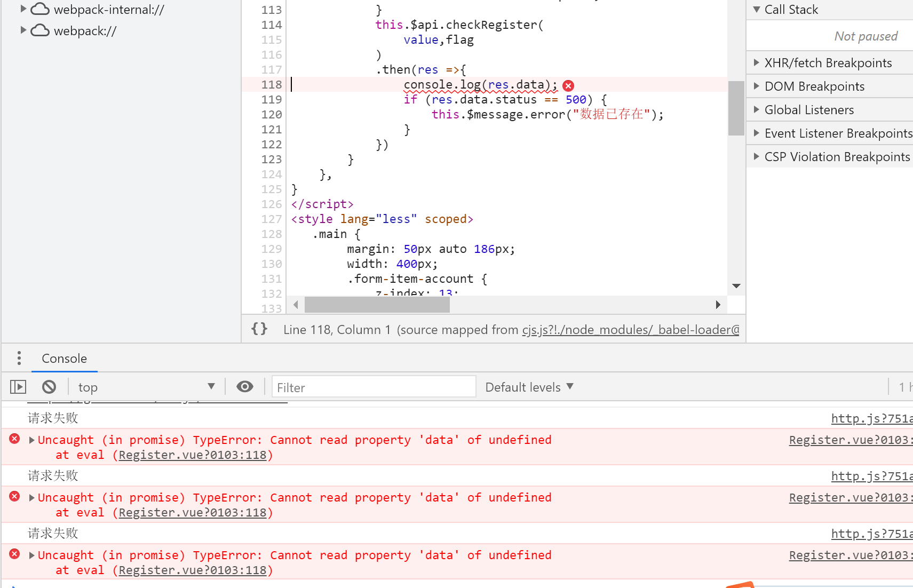913x588 pixels.
Task: Focus the console Filter field
Action: (x=374, y=387)
